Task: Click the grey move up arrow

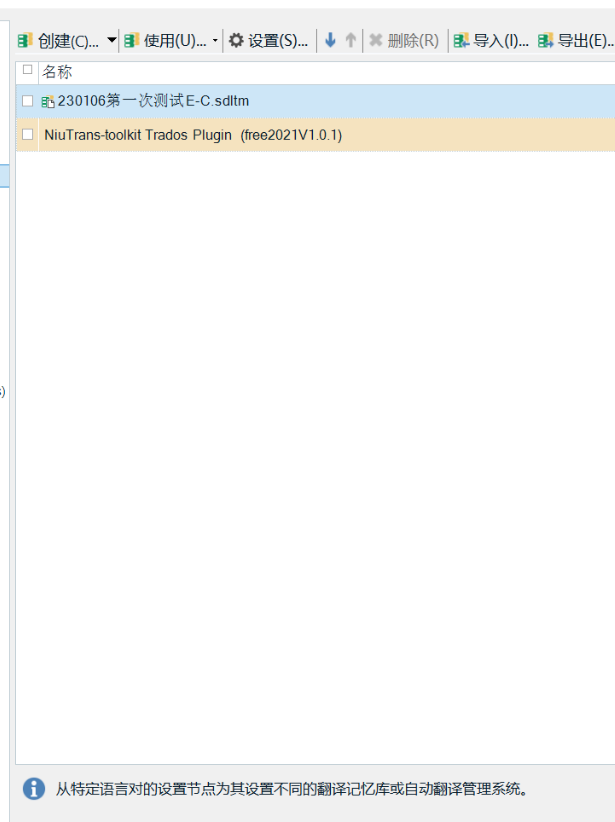Action: pyautogui.click(x=351, y=40)
